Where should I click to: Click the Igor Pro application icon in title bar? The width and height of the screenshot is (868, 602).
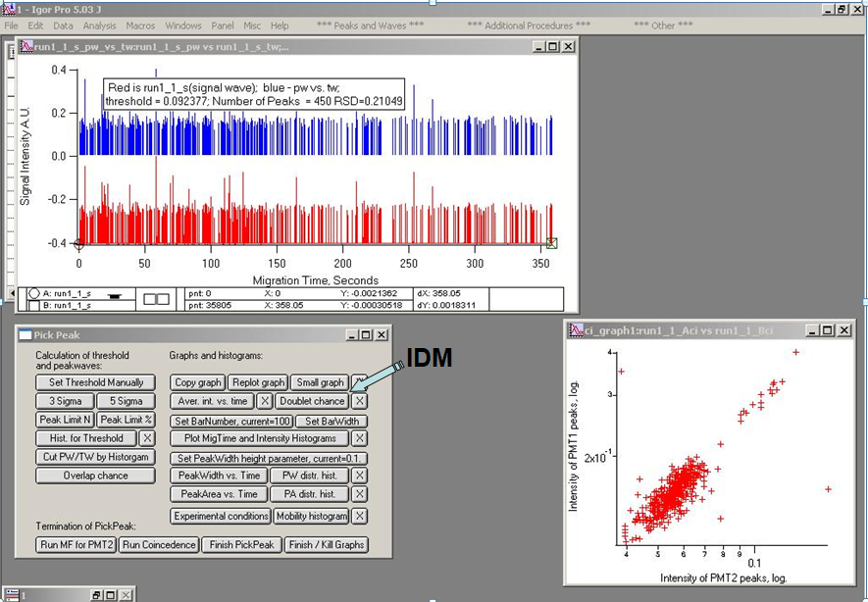click(8, 8)
